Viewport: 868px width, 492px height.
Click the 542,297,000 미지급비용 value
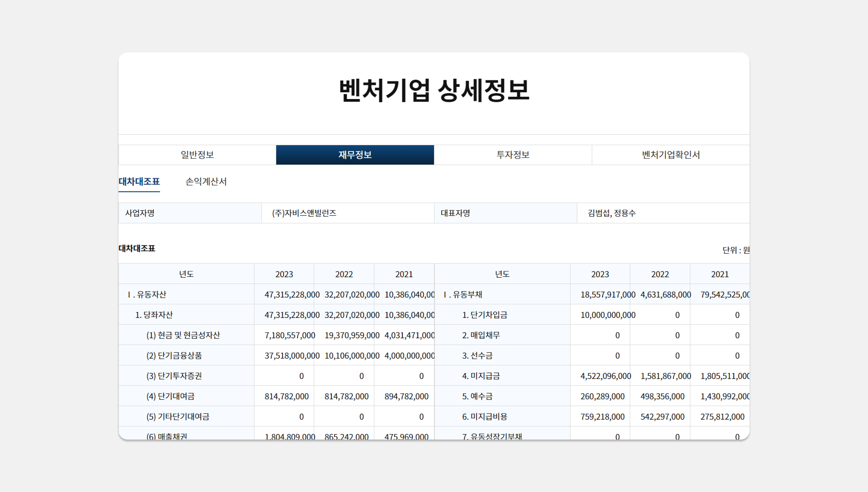662,416
